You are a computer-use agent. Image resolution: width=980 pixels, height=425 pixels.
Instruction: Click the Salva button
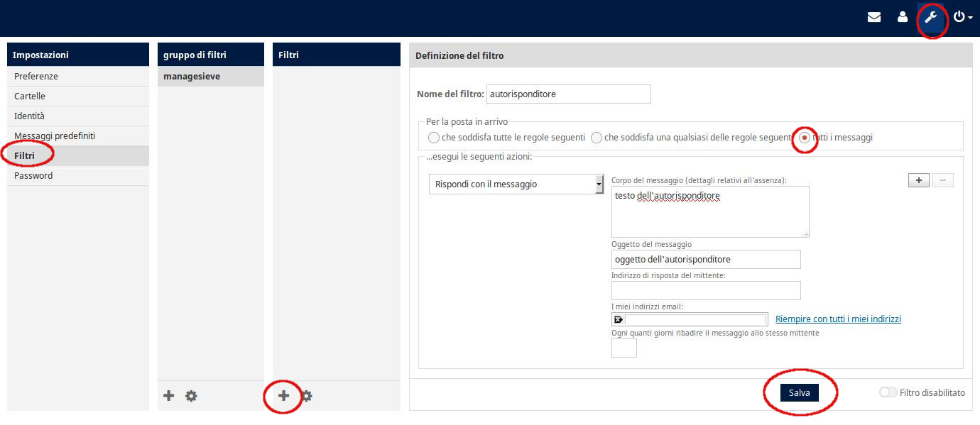(799, 392)
